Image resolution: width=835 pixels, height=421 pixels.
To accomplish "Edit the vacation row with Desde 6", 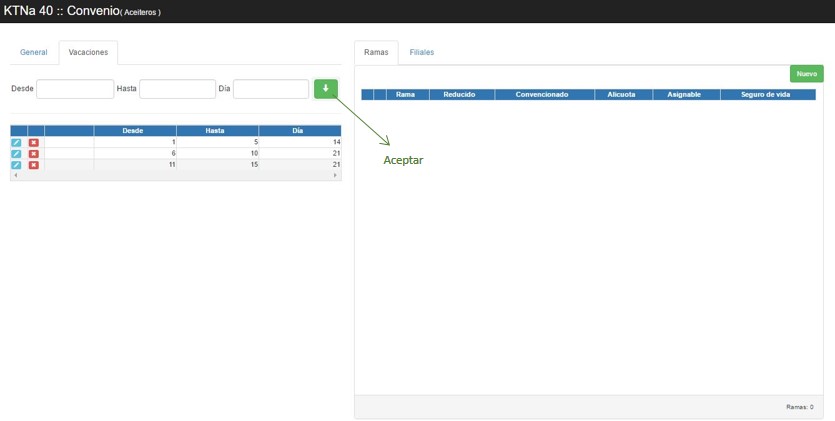I will [16, 153].
